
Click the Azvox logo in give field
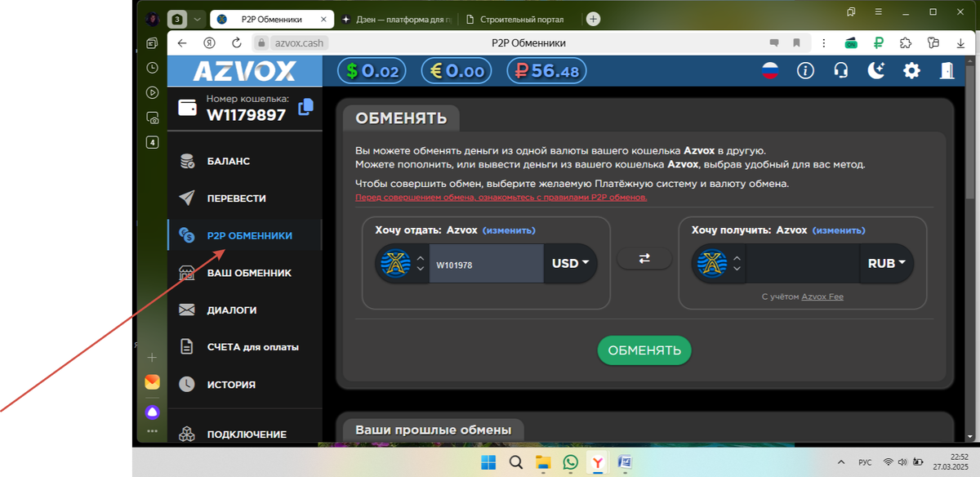click(x=396, y=264)
